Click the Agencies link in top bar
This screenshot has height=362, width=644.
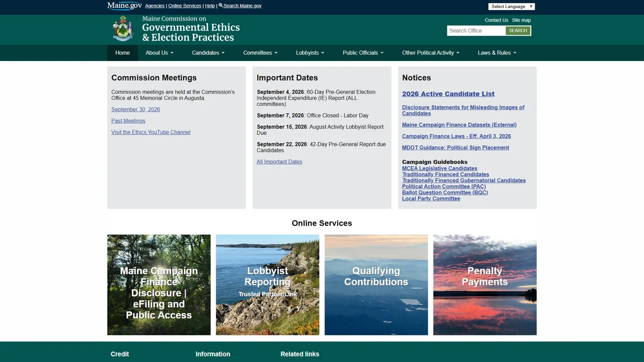click(155, 6)
